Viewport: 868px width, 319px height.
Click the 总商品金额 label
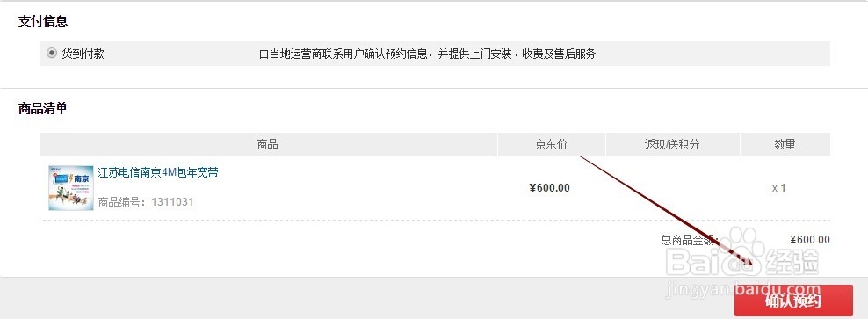pos(690,240)
